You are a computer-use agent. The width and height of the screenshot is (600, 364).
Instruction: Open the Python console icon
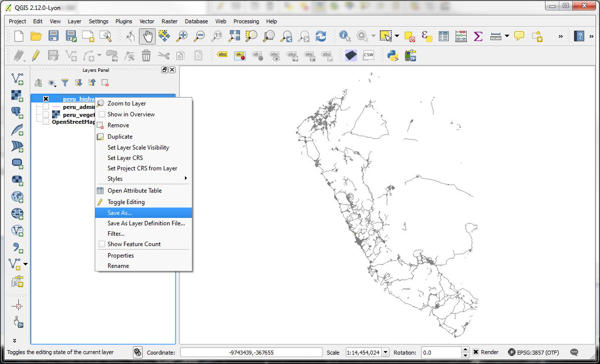393,55
